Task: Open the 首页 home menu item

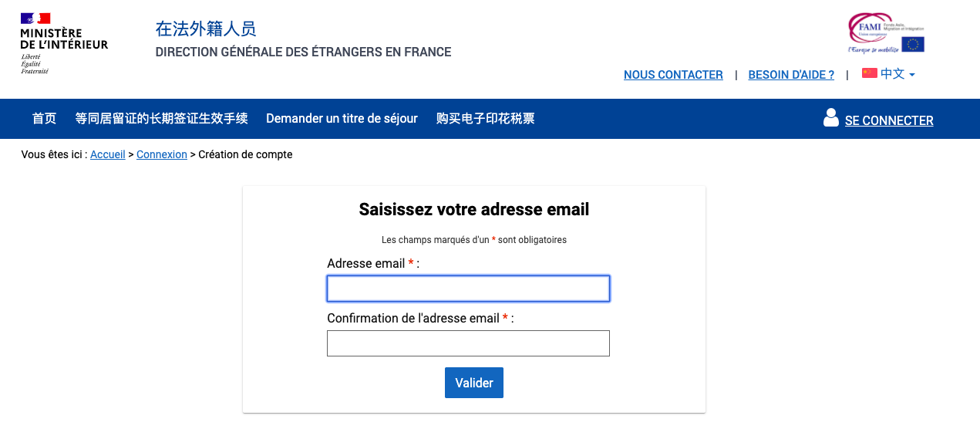Action: [44, 119]
